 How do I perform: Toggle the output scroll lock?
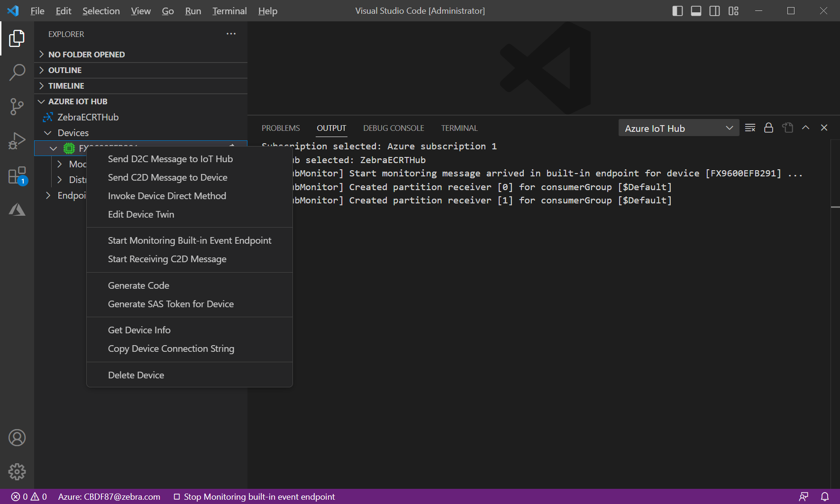click(768, 128)
